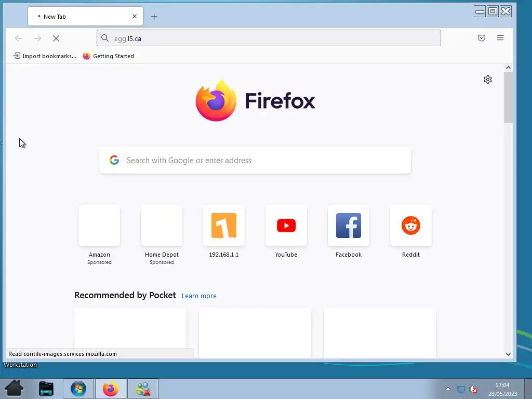Open Import bookmarks bookmark item
Screen dimensions: 532x399
click(45, 56)
